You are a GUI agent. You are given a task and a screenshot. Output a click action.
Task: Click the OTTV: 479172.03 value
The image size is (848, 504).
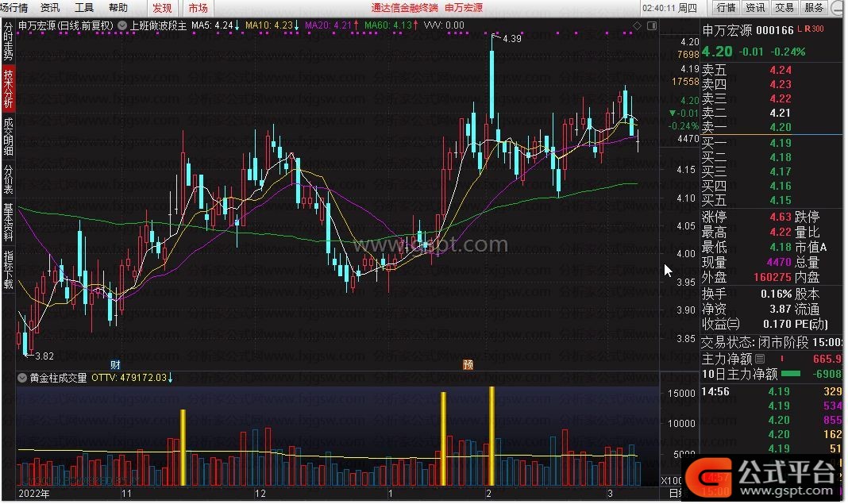coord(132,378)
